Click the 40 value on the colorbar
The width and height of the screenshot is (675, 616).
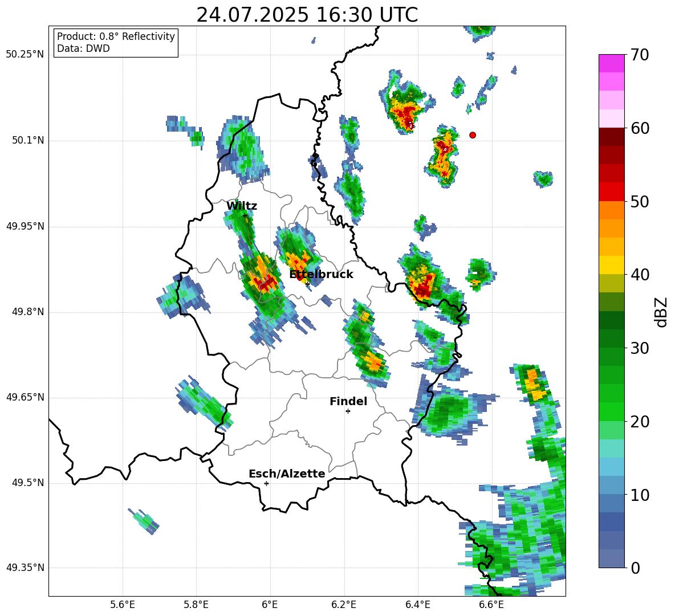pos(640,275)
